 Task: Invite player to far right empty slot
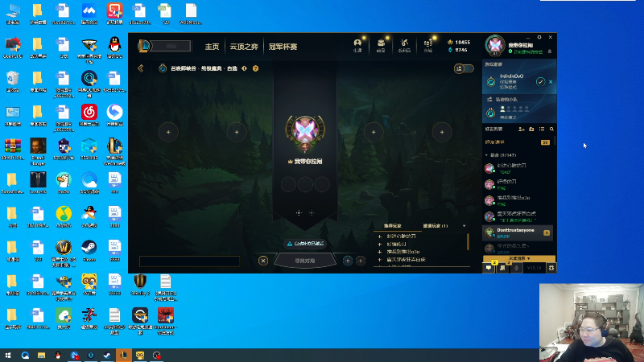pyautogui.click(x=442, y=132)
